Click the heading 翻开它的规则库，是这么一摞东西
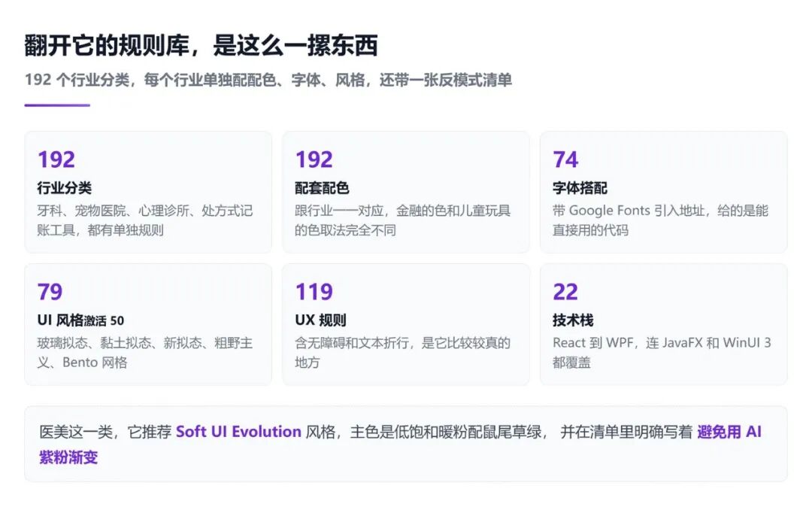The width and height of the screenshot is (812, 510). coord(201,46)
